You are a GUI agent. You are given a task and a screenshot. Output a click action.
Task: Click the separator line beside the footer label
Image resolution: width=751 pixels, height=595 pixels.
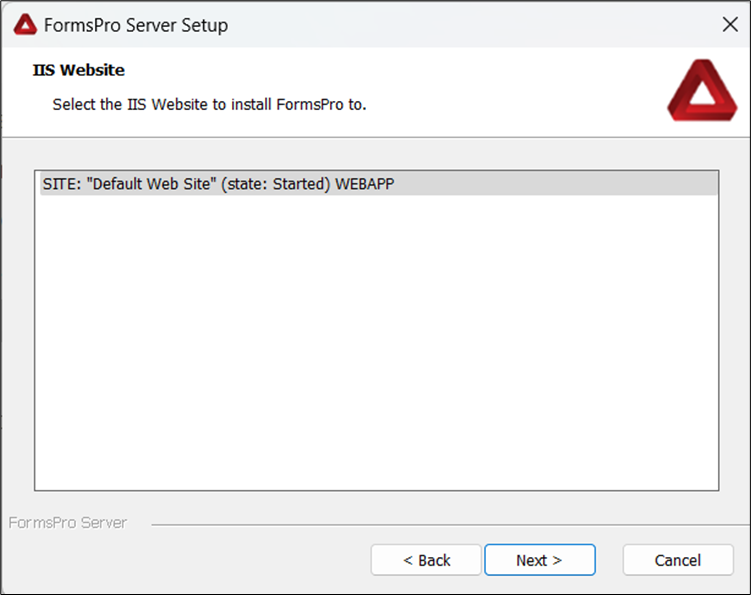[440, 523]
